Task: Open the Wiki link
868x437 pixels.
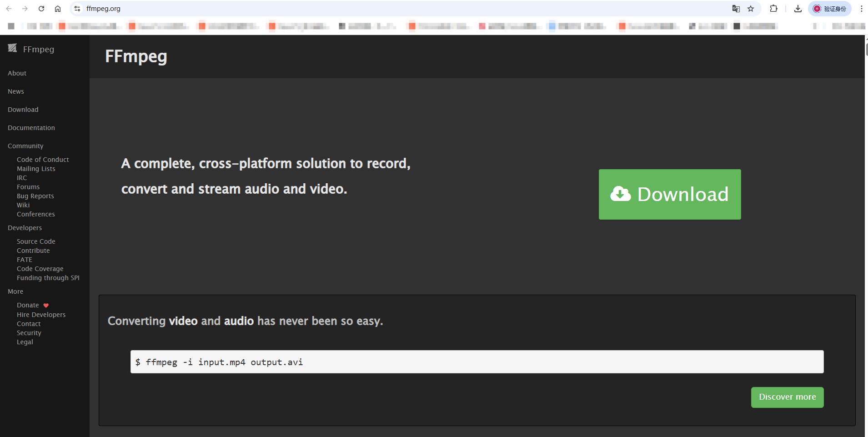Action: click(x=23, y=205)
